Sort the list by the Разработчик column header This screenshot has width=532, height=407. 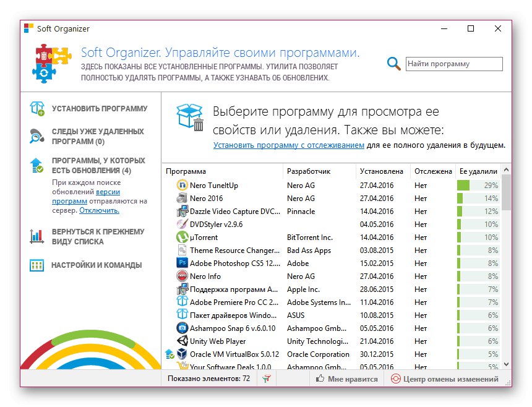tap(308, 171)
